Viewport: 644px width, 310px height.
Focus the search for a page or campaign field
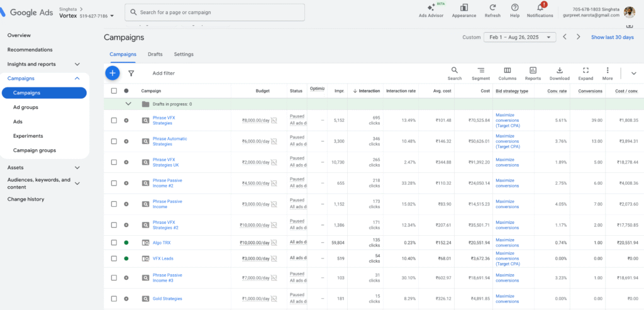(x=215, y=13)
